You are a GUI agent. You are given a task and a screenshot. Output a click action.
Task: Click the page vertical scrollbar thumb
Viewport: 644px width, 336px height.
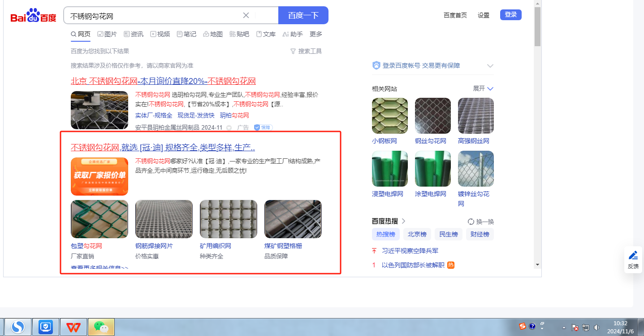(x=538, y=26)
